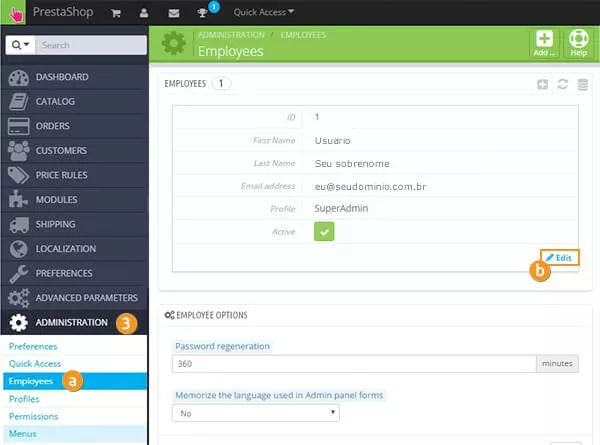The width and height of the screenshot is (600, 445).
Task: Open the Localization menu
Action: tap(75, 249)
